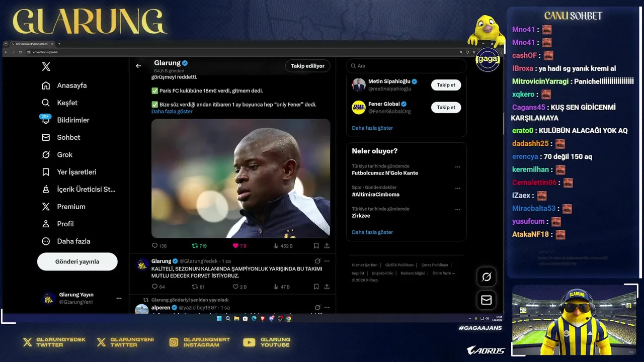Open a new browser tab
The height and width of the screenshot is (362, 644).
(x=59, y=44)
